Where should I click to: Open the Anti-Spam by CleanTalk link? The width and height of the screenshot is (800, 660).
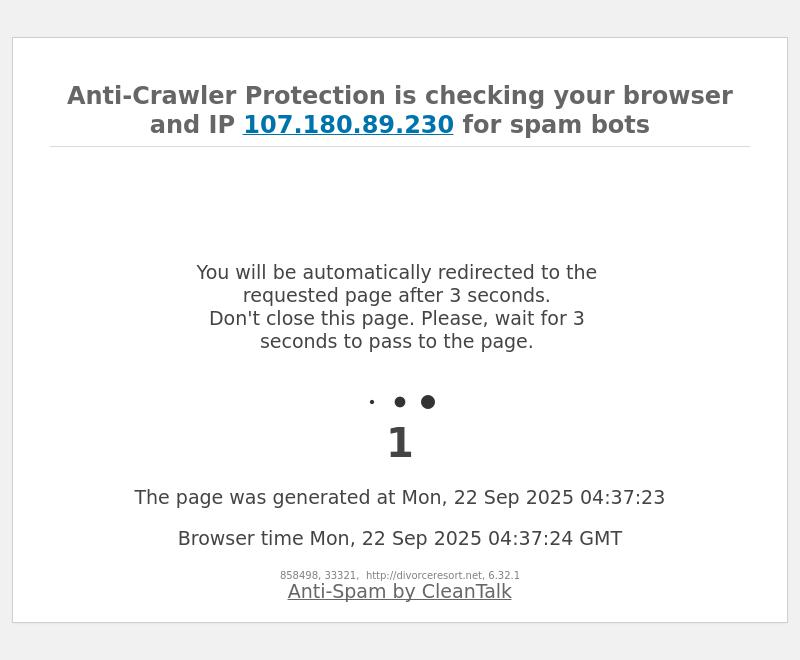(399, 591)
